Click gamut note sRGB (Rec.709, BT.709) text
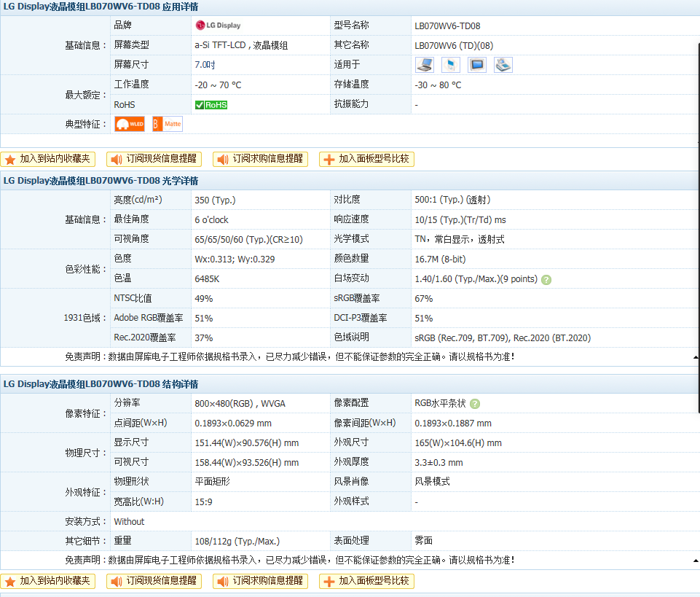Viewport: 700px width, 597px height. pyautogui.click(x=502, y=337)
